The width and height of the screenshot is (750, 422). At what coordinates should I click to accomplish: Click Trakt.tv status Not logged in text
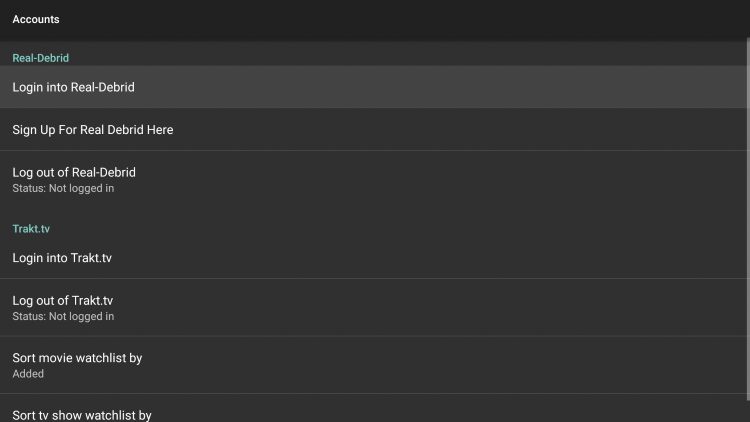63,317
